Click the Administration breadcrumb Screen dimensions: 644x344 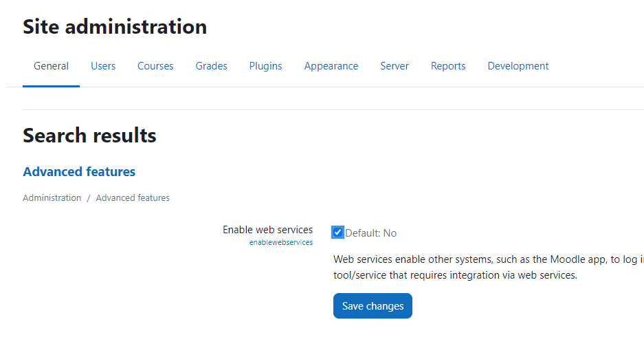coord(52,197)
